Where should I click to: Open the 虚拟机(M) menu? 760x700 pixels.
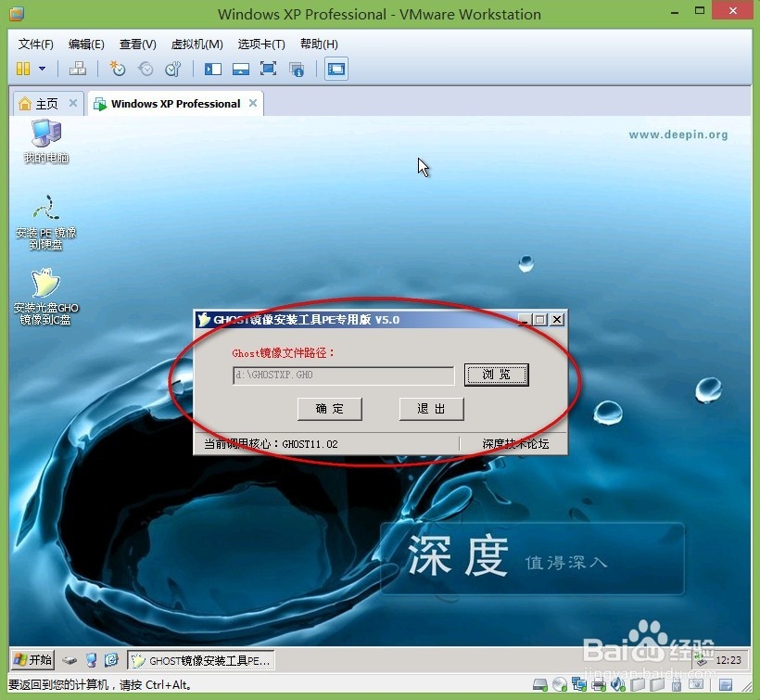196,45
